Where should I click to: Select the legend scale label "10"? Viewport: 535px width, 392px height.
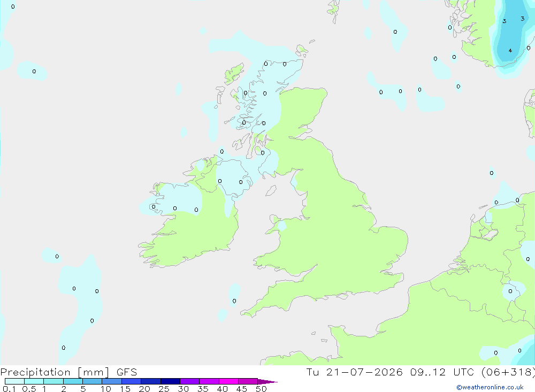pyautogui.click(x=106, y=389)
